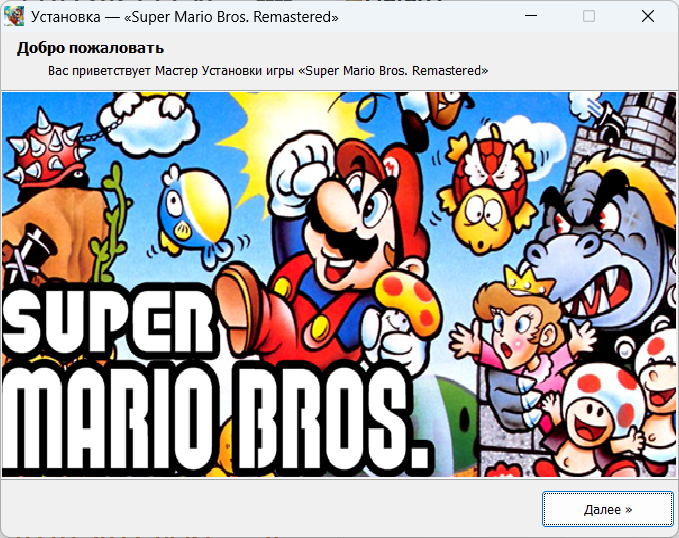Click the Добро пожаловать heading
The width and height of the screenshot is (679, 538).
coord(91,48)
